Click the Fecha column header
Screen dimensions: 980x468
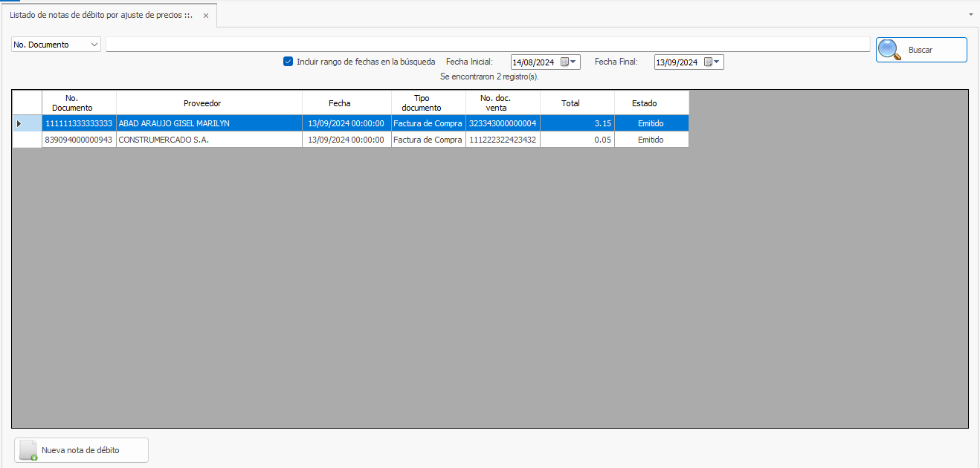[x=339, y=103]
